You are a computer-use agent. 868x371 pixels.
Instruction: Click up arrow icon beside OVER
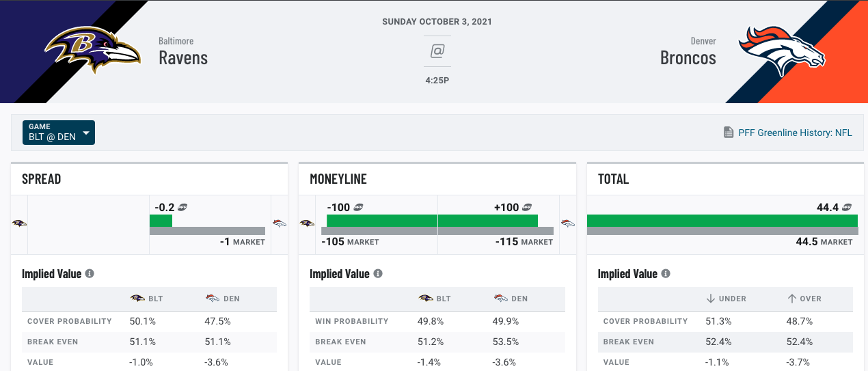(792, 299)
